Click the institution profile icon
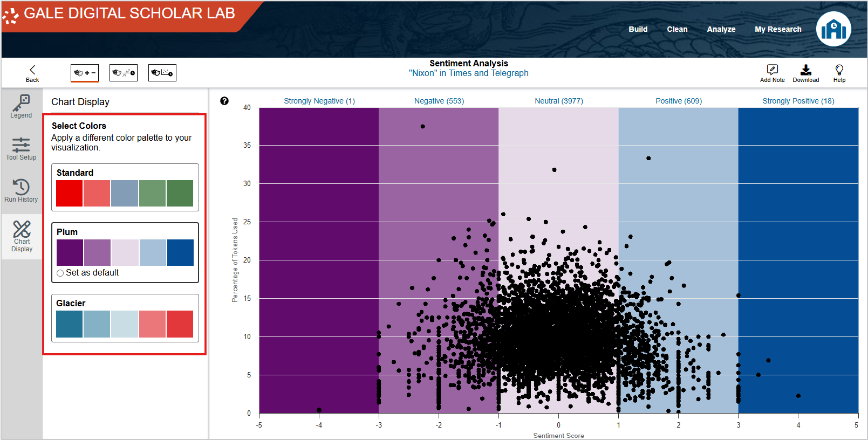Screen dimensions: 868x440 point(833,29)
